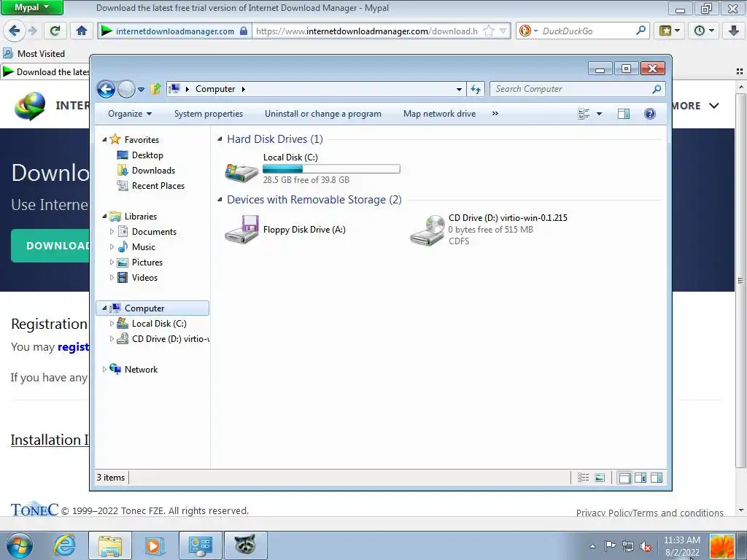Open the recent pages dropdown arrow in Explorer

[141, 90]
